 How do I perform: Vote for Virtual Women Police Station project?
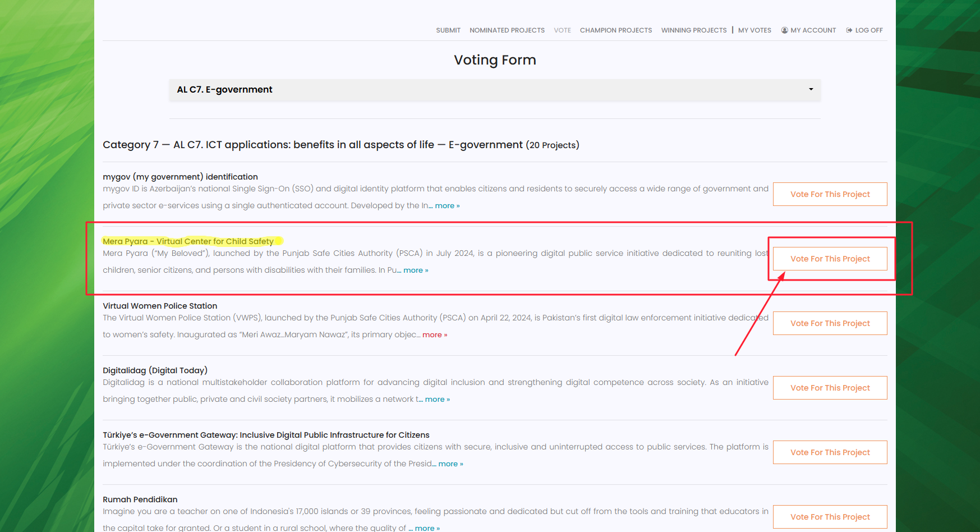click(x=830, y=323)
